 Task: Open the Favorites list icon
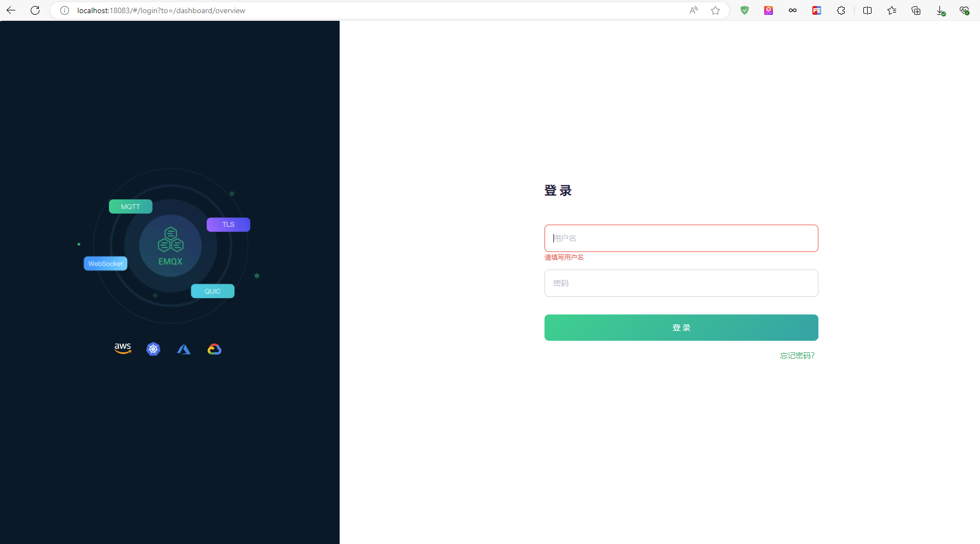pyautogui.click(x=892, y=10)
